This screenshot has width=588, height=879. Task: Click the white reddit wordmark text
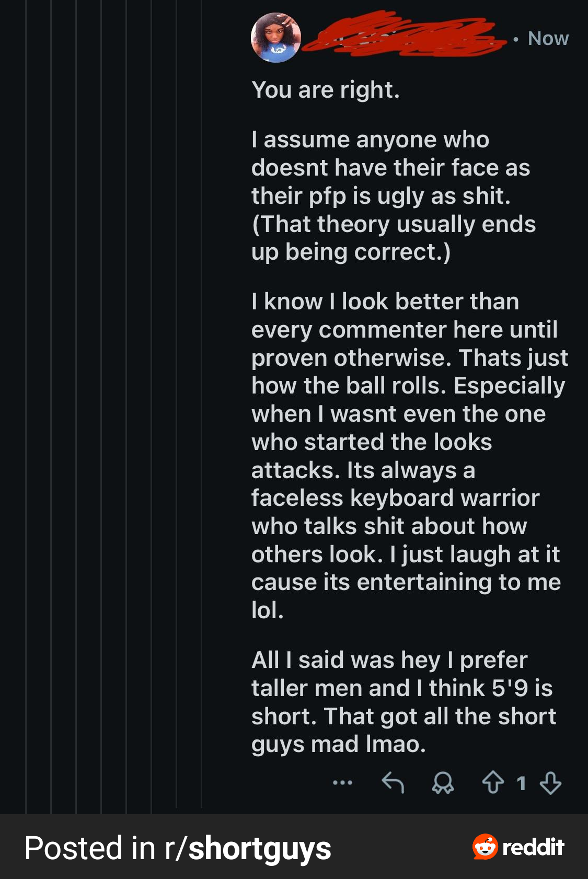533,847
